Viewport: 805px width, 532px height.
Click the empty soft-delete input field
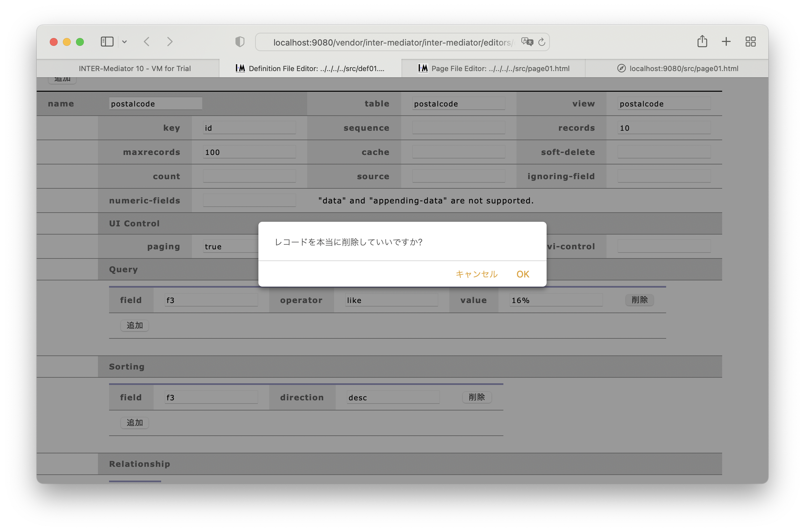pos(664,152)
